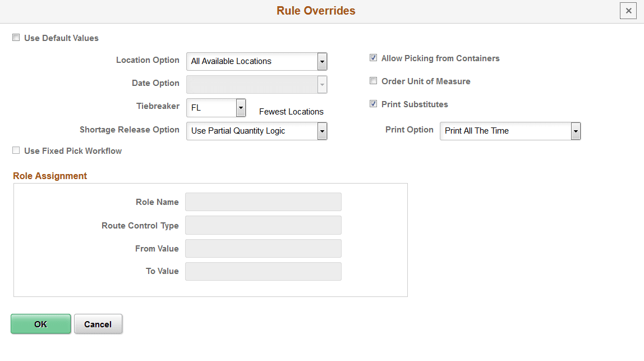The height and width of the screenshot is (361, 644).
Task: Open the Shortage Release Option dropdown
Action: click(322, 131)
